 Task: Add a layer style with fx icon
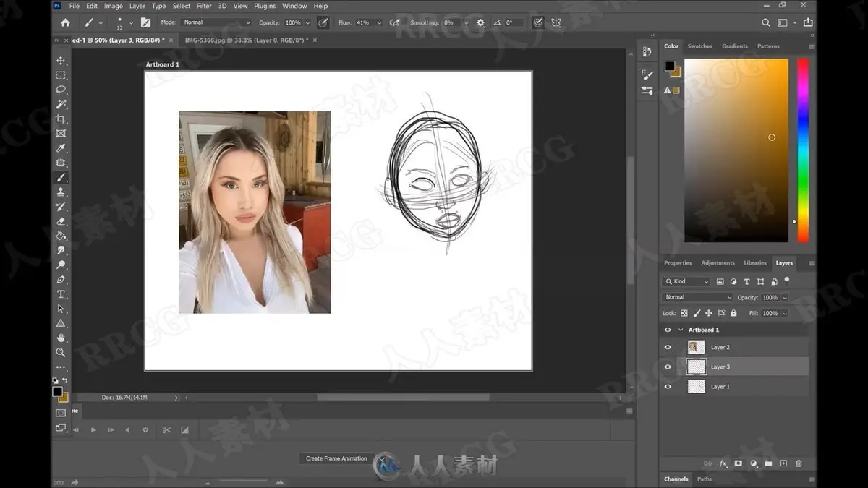[723, 463]
